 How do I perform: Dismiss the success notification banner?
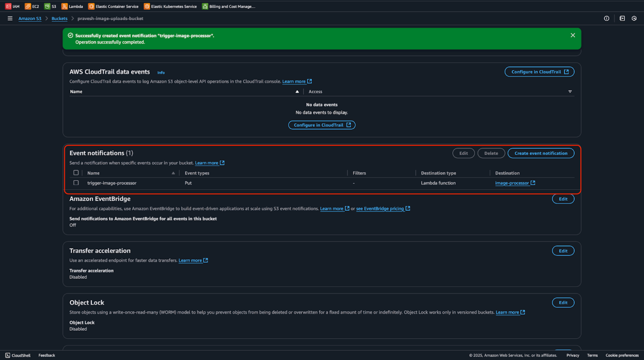pos(573,35)
